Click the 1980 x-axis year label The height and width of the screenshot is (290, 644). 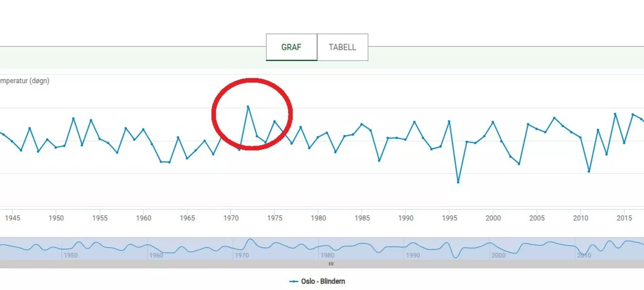tap(318, 218)
